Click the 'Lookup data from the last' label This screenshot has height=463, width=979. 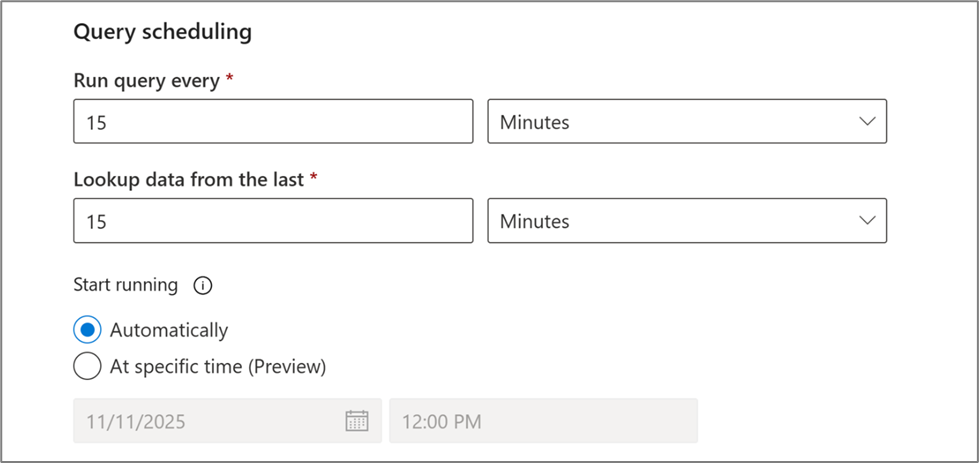click(190, 180)
